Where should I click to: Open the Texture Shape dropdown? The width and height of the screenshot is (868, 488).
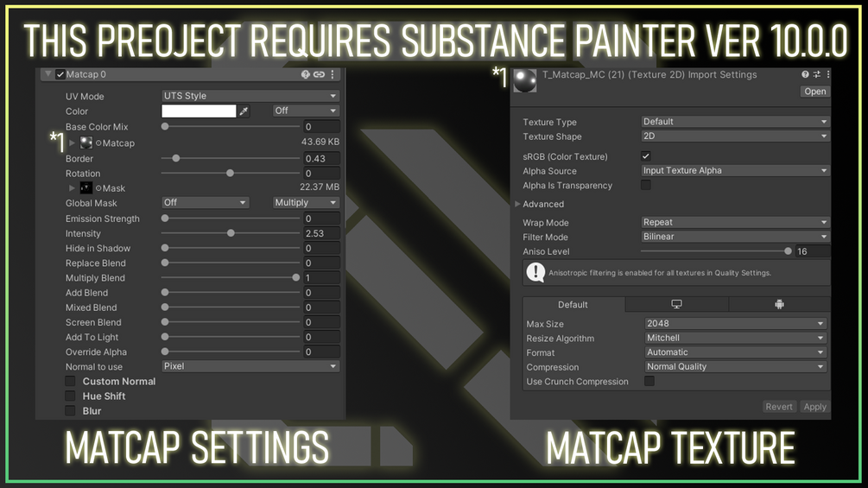click(x=735, y=136)
